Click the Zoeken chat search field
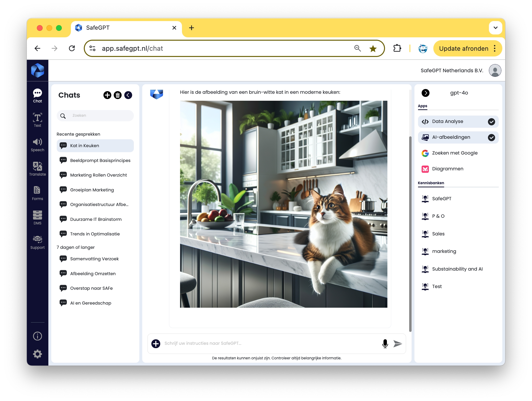The width and height of the screenshot is (532, 401). (x=95, y=116)
